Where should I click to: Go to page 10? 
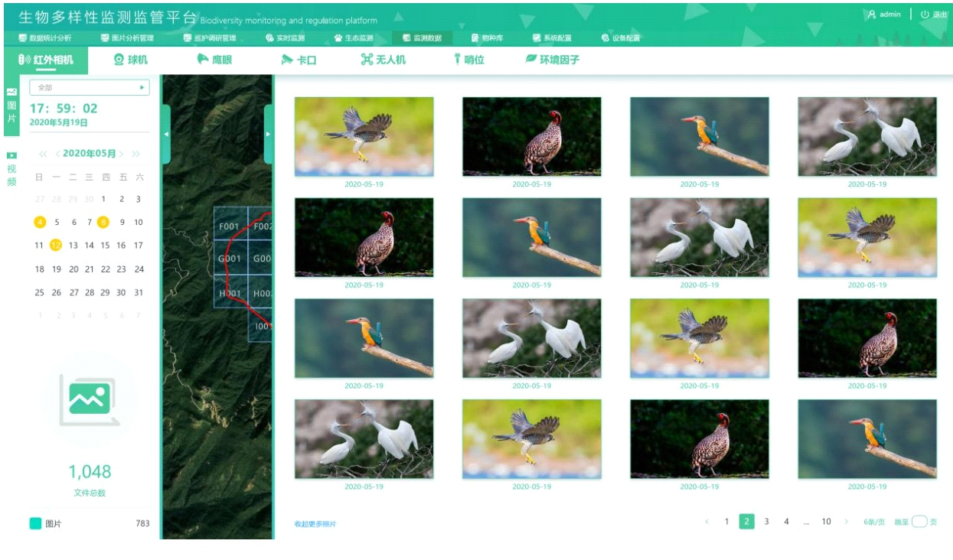[826, 522]
